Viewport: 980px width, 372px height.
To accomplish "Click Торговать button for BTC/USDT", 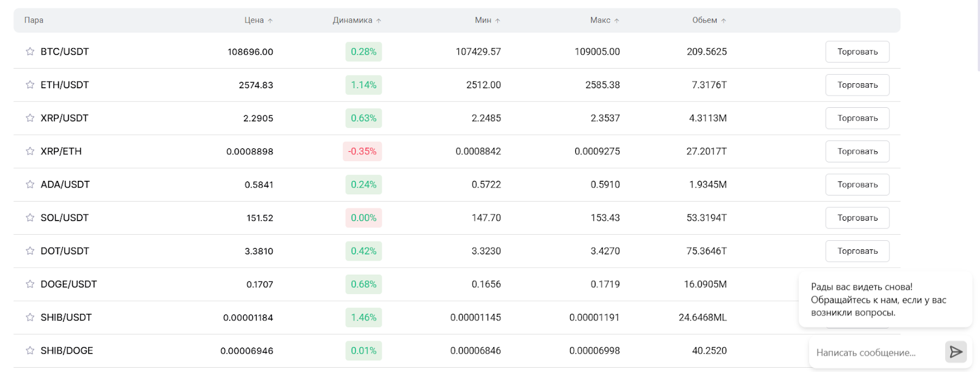I will click(858, 51).
